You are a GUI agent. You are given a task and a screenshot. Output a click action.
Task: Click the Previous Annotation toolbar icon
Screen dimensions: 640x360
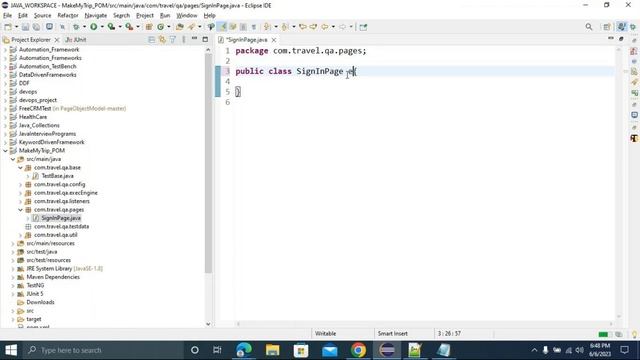pyautogui.click(x=285, y=27)
